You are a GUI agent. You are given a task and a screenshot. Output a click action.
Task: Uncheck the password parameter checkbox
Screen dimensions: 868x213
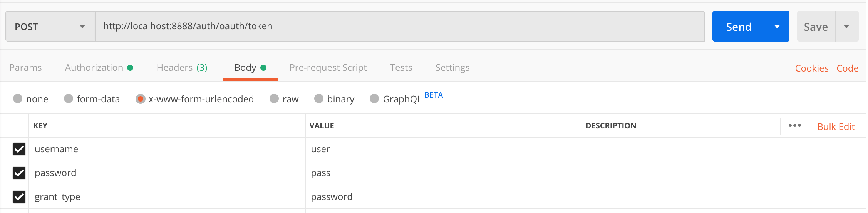(x=19, y=173)
